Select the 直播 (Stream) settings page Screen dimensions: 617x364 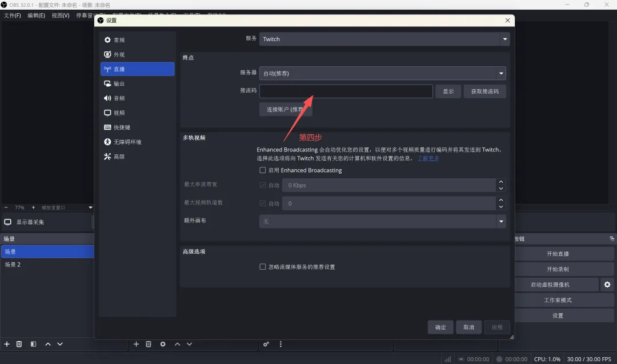pyautogui.click(x=137, y=69)
